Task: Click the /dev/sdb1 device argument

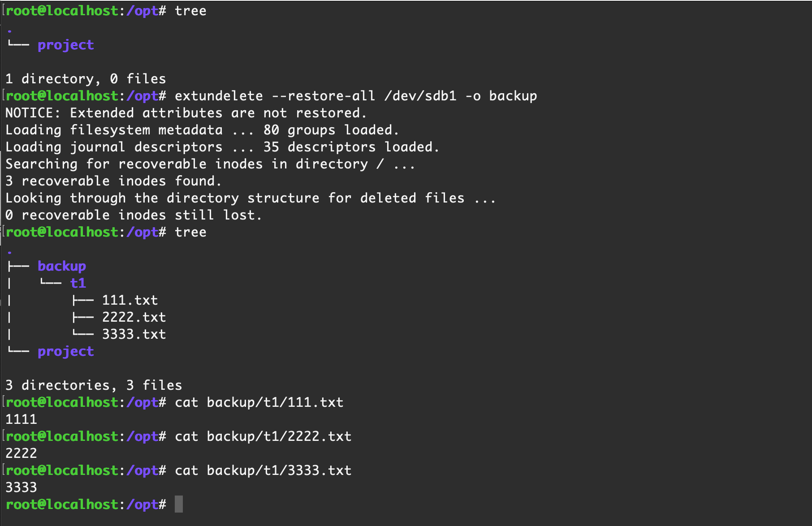Action: (420, 96)
